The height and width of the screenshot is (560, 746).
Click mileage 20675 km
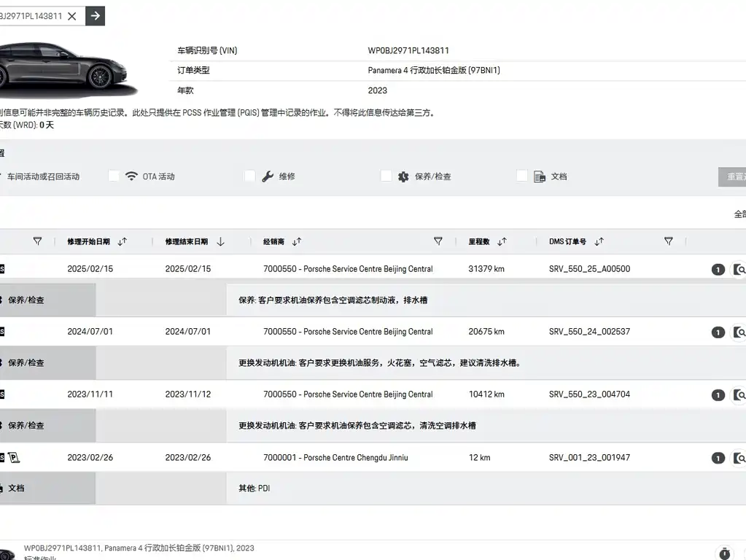[x=486, y=332]
